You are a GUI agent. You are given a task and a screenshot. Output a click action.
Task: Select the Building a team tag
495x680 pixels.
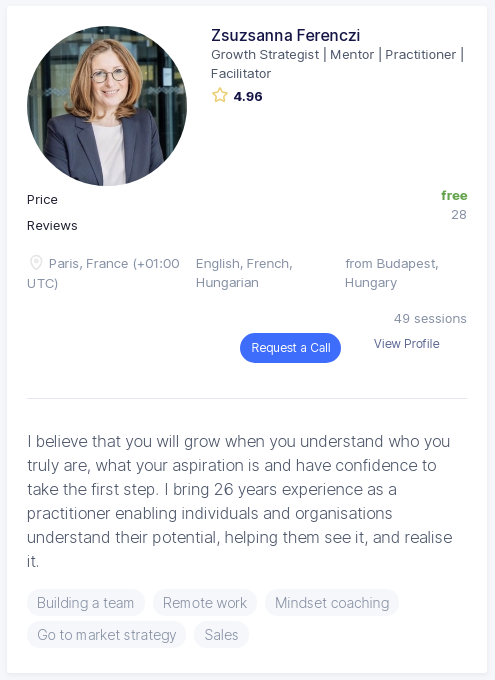click(x=85, y=603)
